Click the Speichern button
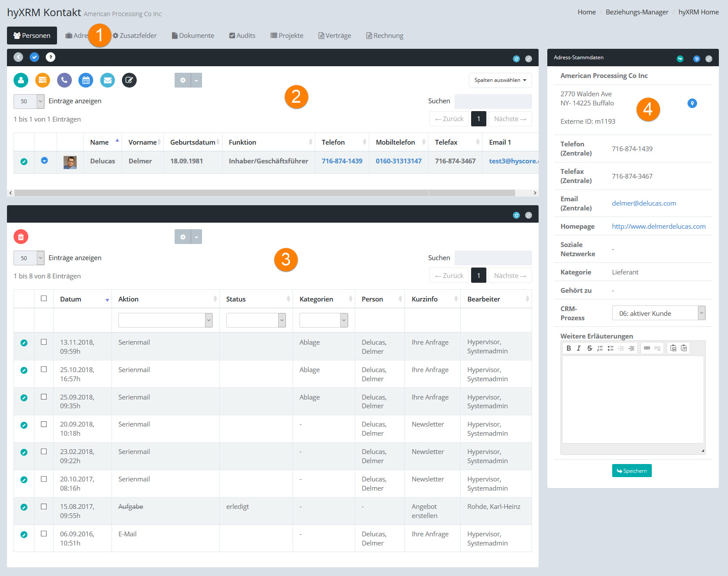 pyautogui.click(x=631, y=471)
